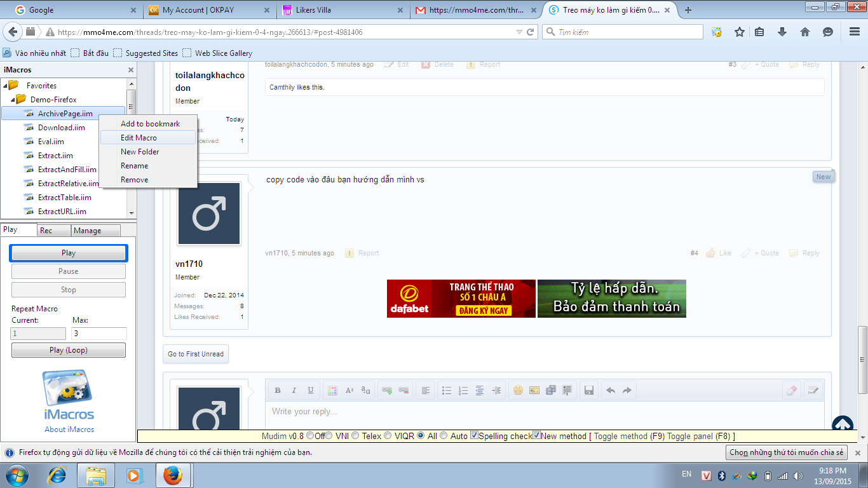This screenshot has width=868, height=488.
Task: Open the text color picker in editor
Action: pyautogui.click(x=332, y=390)
